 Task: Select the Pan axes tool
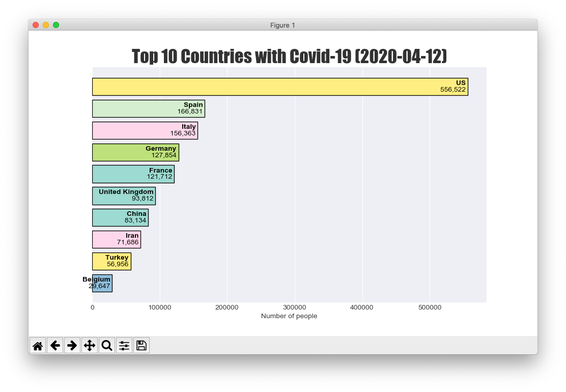pos(90,346)
